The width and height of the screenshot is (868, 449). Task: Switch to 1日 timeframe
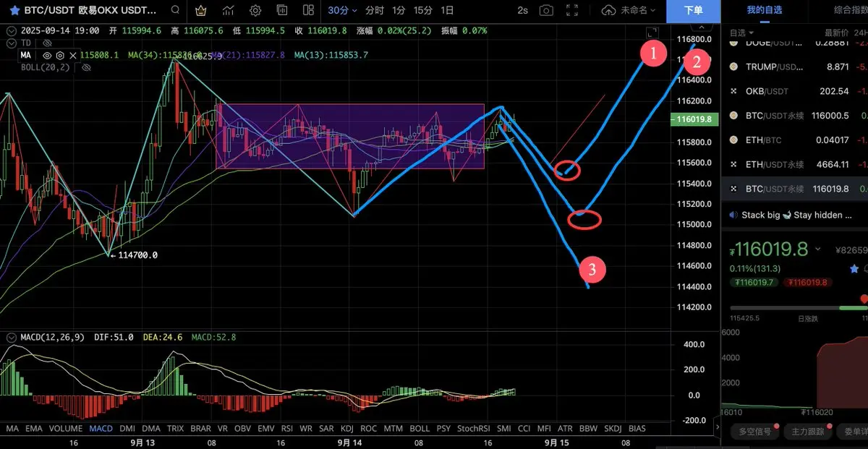click(448, 11)
